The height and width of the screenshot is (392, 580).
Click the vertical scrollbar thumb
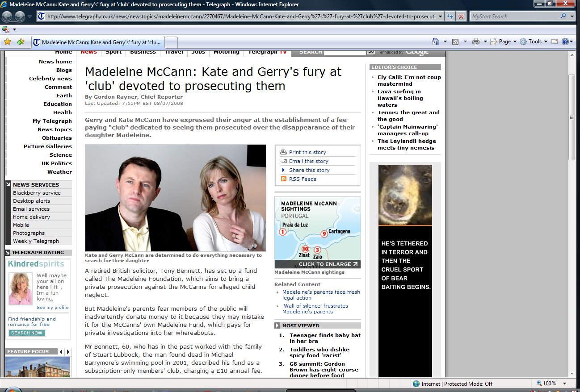pyautogui.click(x=572, y=117)
